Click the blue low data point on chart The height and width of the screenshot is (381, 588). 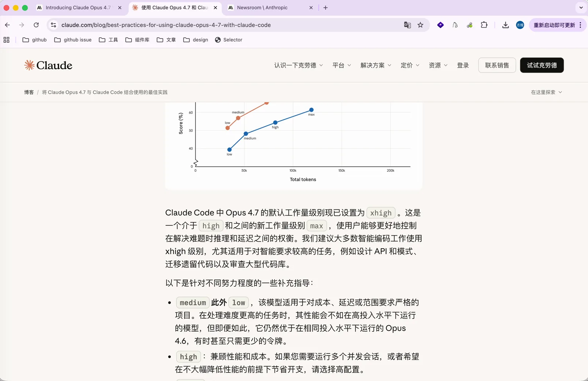pyautogui.click(x=229, y=149)
